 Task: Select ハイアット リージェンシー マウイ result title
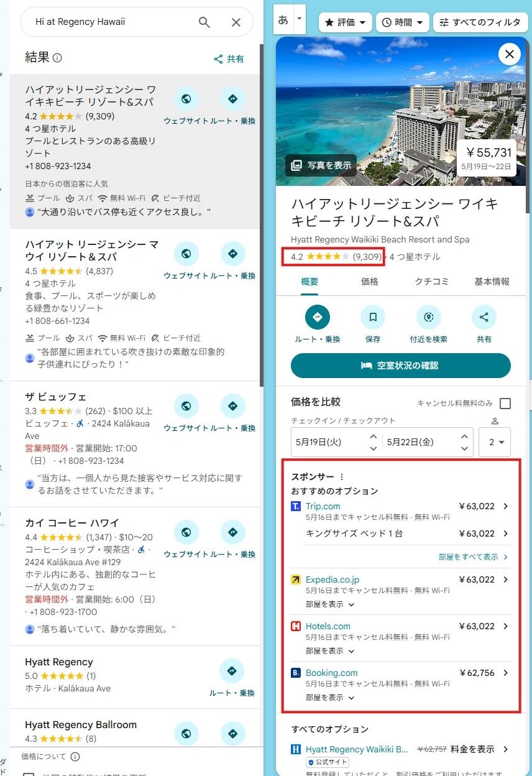coord(92,251)
